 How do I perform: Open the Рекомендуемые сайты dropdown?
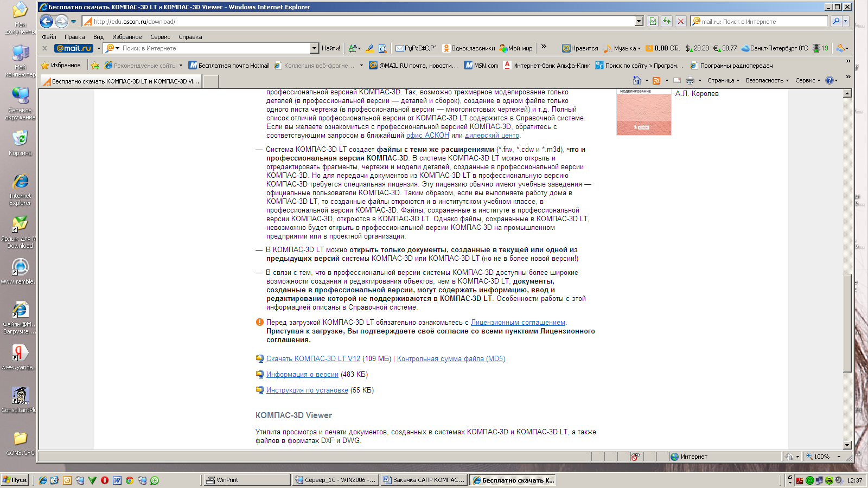point(143,65)
